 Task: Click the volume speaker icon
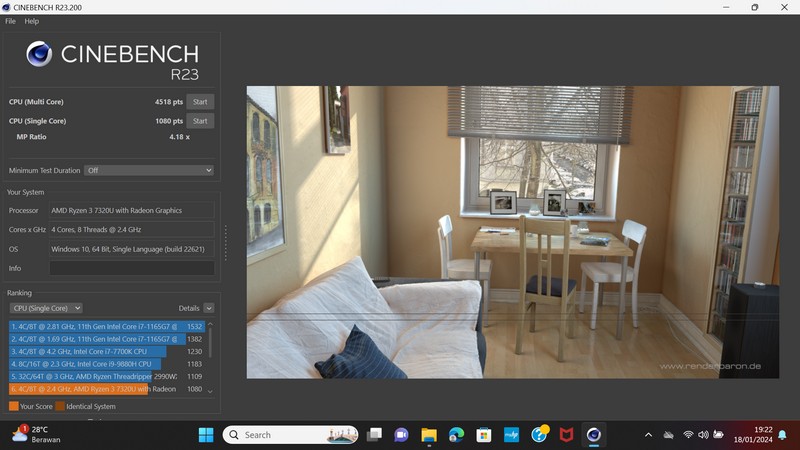[703, 434]
